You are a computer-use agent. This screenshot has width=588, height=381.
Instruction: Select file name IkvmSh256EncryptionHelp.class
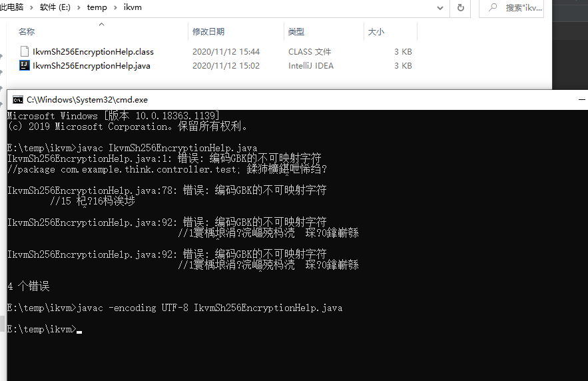pos(93,52)
